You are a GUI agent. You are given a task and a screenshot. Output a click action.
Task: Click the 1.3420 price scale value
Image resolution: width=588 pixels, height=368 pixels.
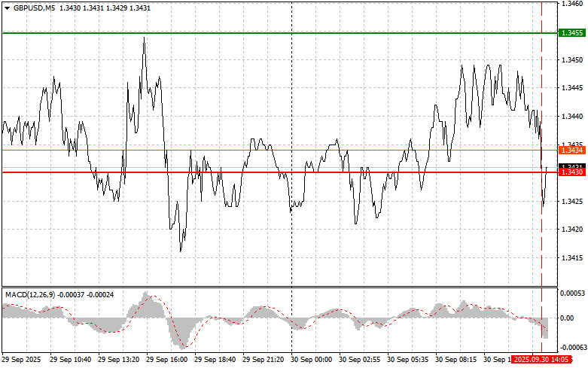(572, 230)
